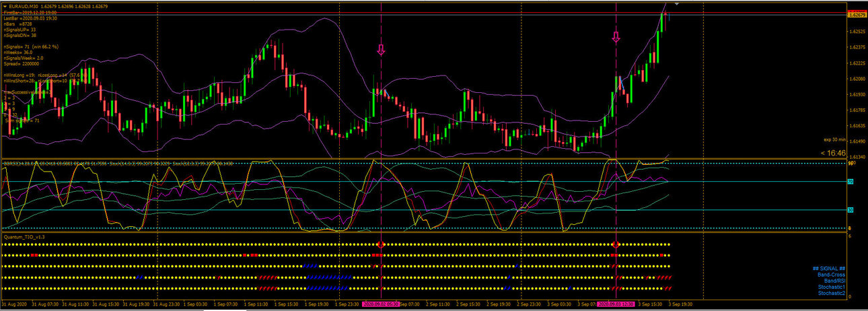Click the 1.61930 price axis label

(857, 95)
